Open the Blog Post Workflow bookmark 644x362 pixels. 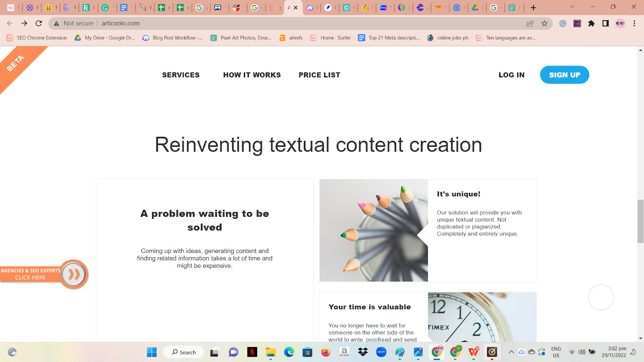pyautogui.click(x=172, y=38)
